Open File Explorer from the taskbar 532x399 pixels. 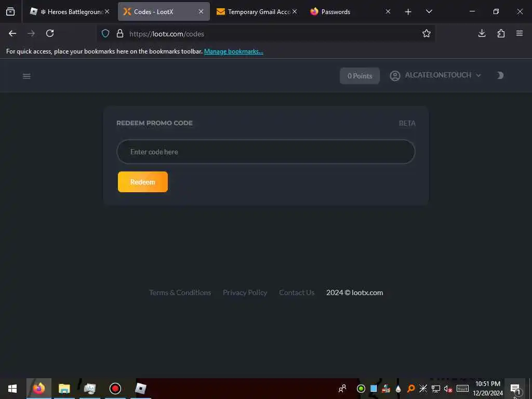pos(64,389)
